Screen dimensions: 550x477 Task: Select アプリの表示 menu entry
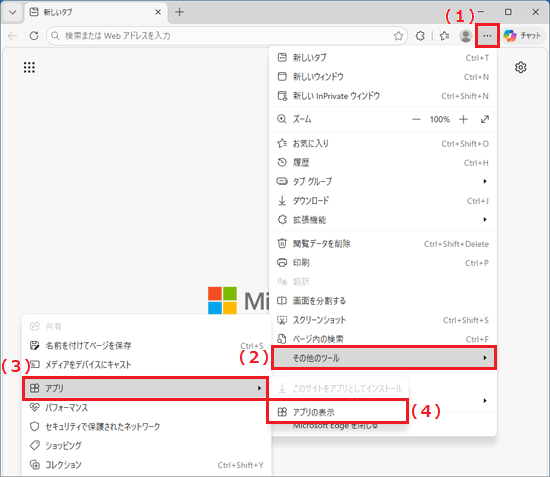pos(337,412)
